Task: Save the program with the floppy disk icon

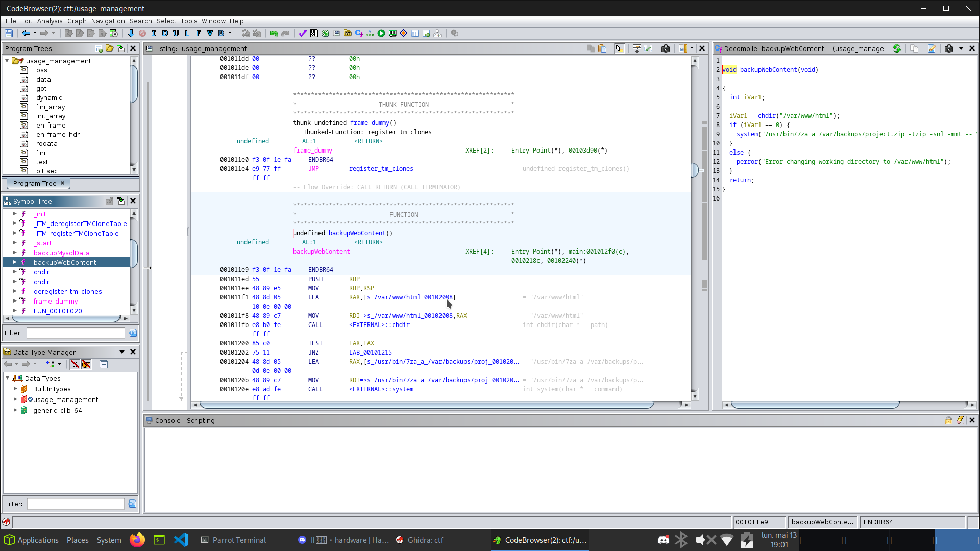Action: pyautogui.click(x=9, y=33)
